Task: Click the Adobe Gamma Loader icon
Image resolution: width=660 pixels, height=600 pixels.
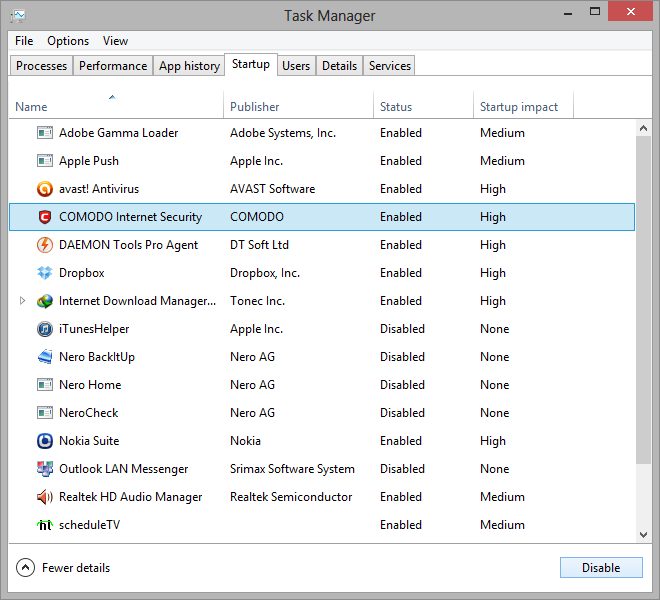Action: pyautogui.click(x=45, y=133)
